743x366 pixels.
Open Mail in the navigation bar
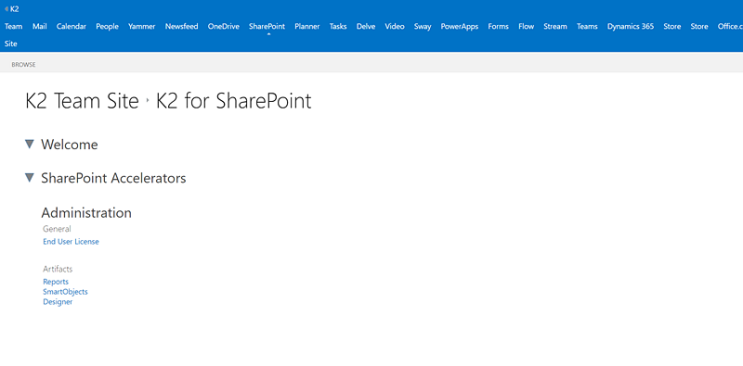(x=40, y=27)
